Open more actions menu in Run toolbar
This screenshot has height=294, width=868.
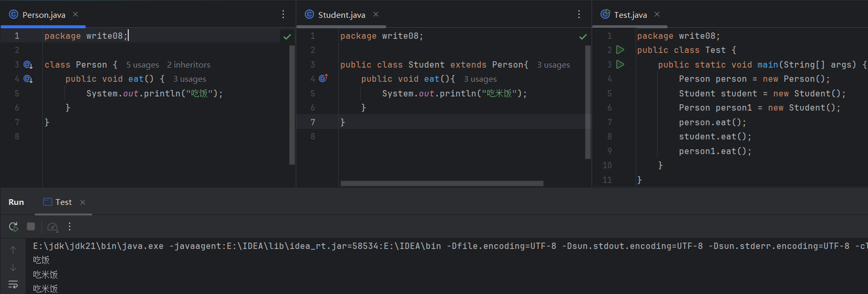(x=70, y=226)
